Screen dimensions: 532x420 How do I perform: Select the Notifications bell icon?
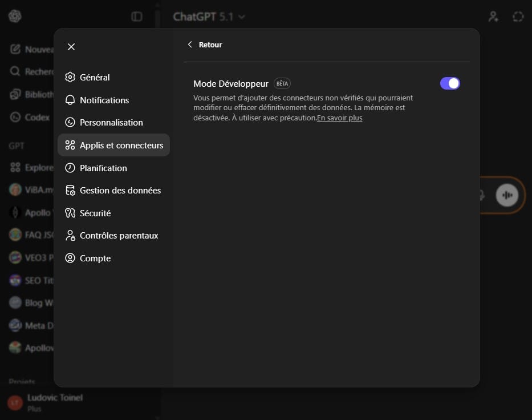pos(70,100)
